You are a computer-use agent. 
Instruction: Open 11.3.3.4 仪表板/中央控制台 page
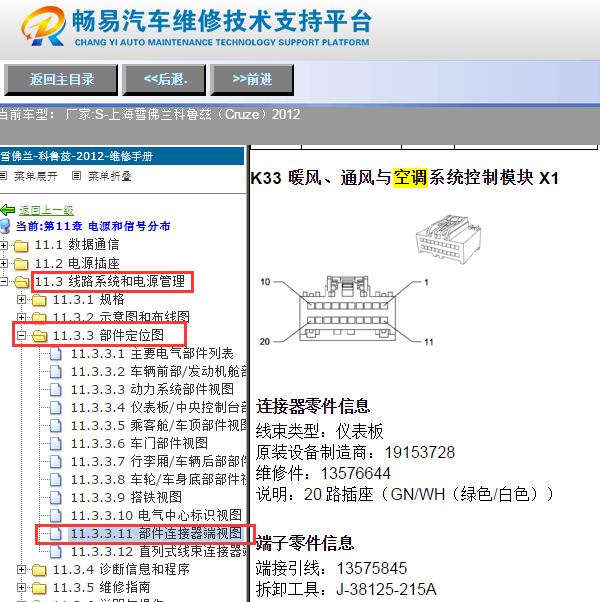tap(159, 407)
